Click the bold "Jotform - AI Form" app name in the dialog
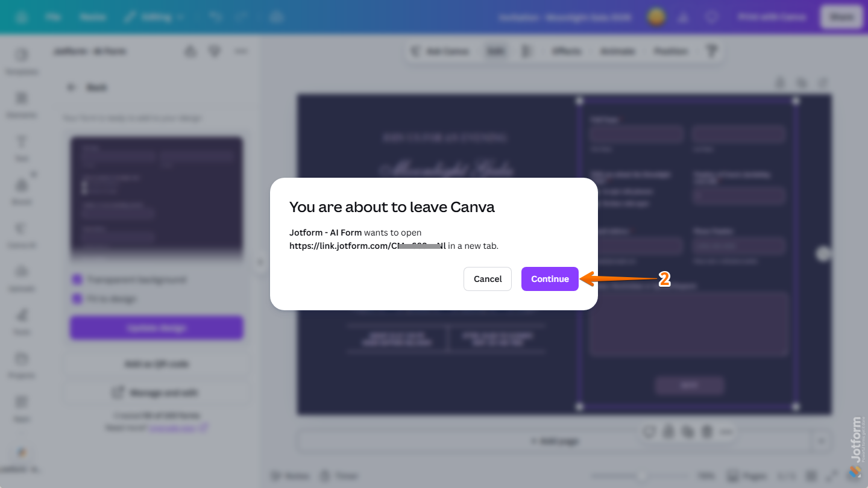Image resolution: width=868 pixels, height=488 pixels. click(x=325, y=233)
